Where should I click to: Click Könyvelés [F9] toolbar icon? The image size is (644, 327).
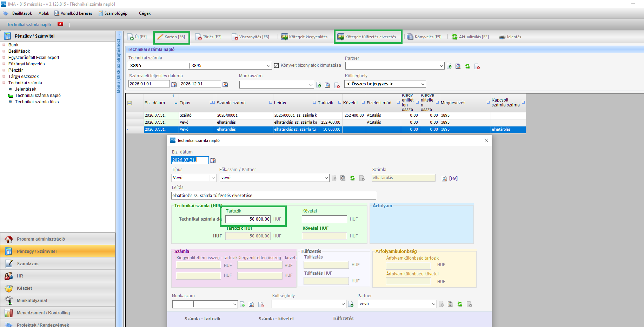[410, 37]
